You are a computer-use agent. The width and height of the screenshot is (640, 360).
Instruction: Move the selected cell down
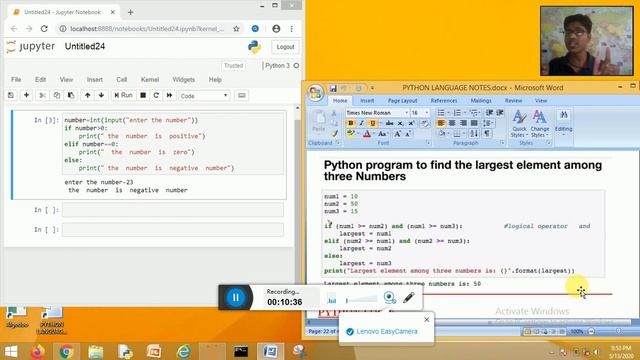point(101,96)
